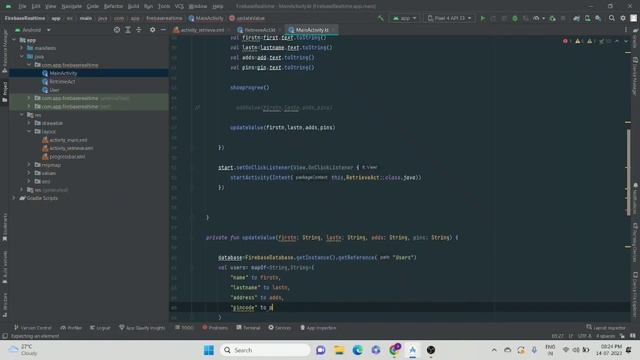Image resolution: width=640 pixels, height=360 pixels.
Task: Open the Navigate menu
Action: (x=71, y=7)
